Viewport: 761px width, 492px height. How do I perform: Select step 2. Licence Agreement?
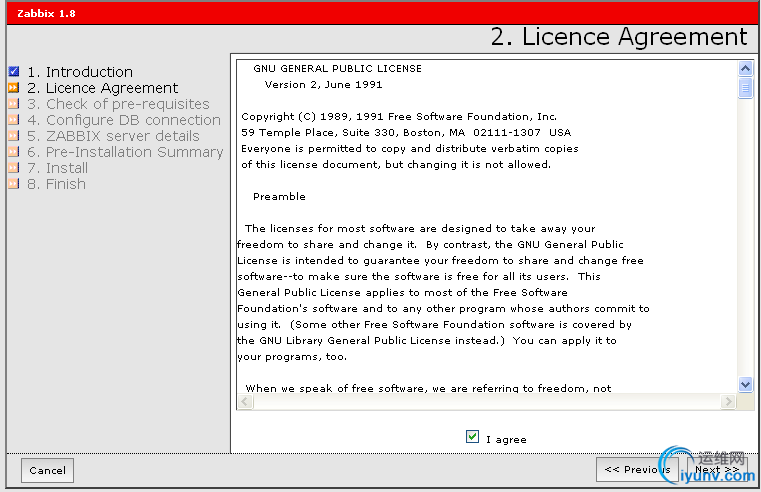[102, 88]
